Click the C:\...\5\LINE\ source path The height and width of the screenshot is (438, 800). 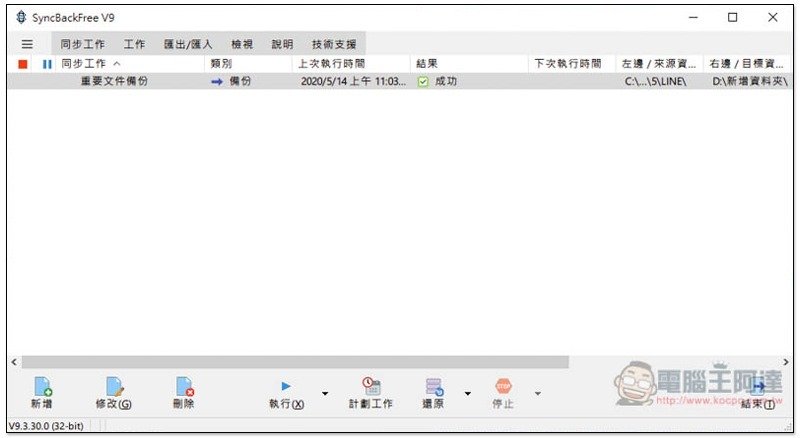pyautogui.click(x=656, y=81)
